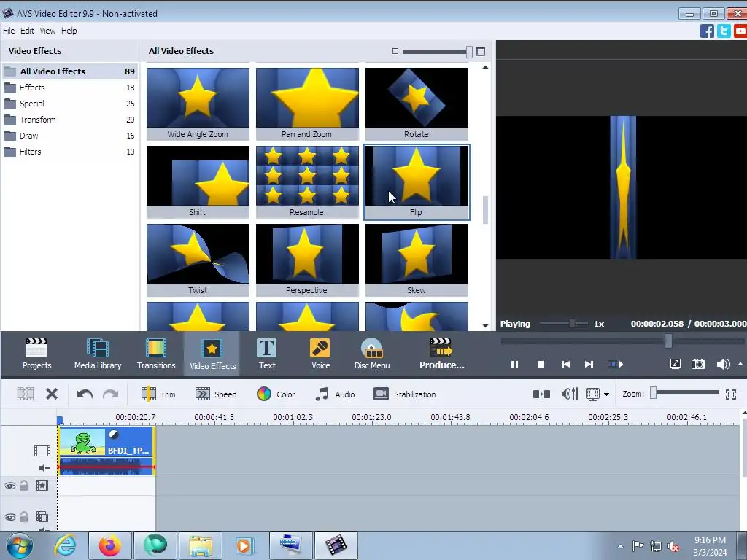
Task: Open the Media Library
Action: point(98,354)
